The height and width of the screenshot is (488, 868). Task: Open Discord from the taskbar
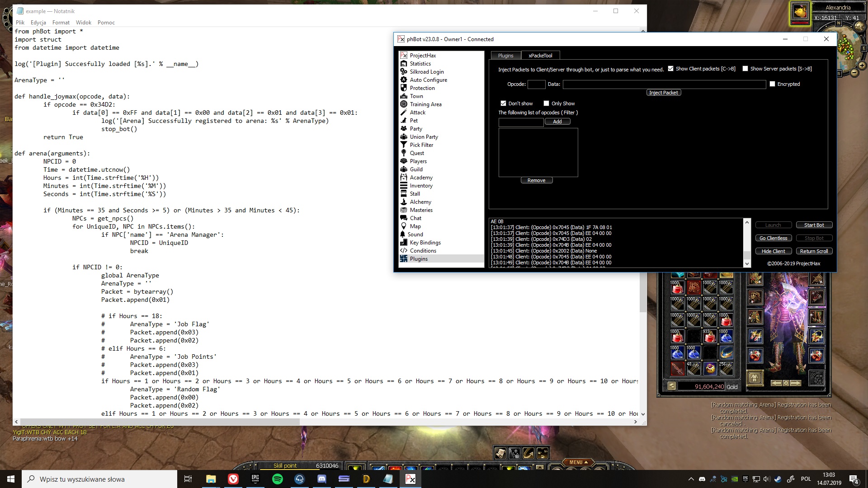pyautogui.click(x=322, y=479)
